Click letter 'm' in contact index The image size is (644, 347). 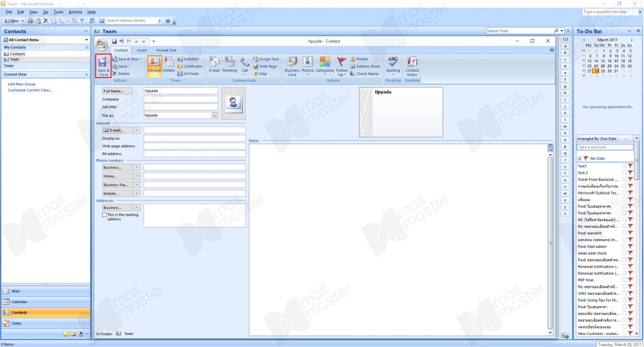tap(565, 126)
